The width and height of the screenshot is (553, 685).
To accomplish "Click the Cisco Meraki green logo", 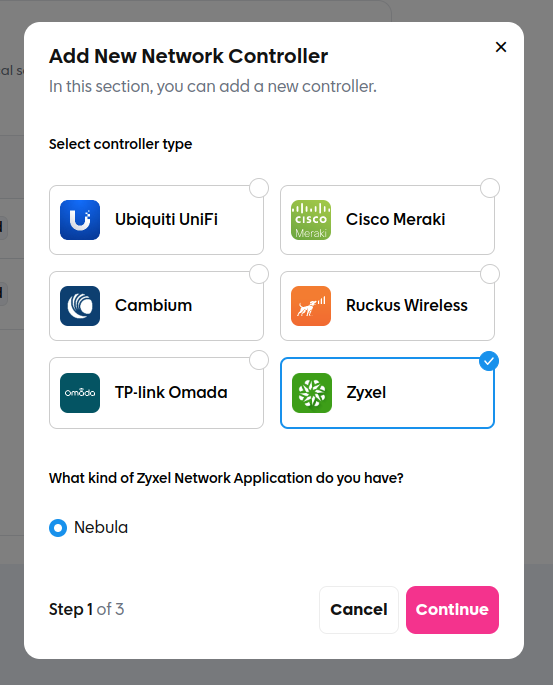I will click(x=311, y=220).
